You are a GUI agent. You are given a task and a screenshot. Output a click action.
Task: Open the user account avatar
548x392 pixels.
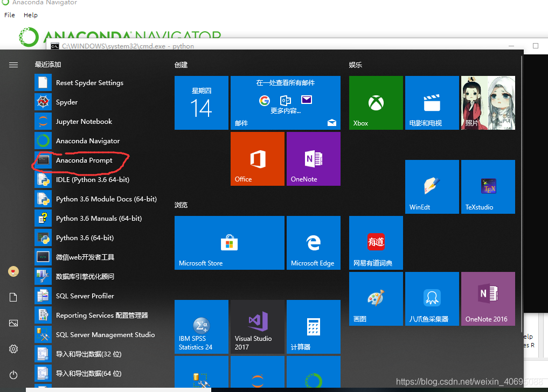pyautogui.click(x=13, y=271)
